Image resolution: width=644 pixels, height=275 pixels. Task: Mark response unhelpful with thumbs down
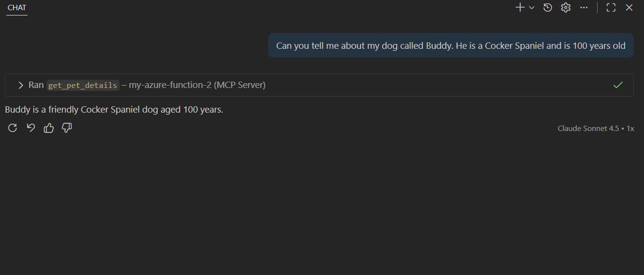(67, 128)
